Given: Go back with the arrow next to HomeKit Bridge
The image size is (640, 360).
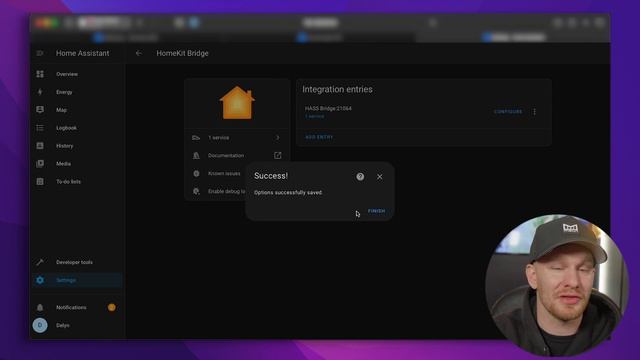Looking at the screenshot, I should (139, 53).
